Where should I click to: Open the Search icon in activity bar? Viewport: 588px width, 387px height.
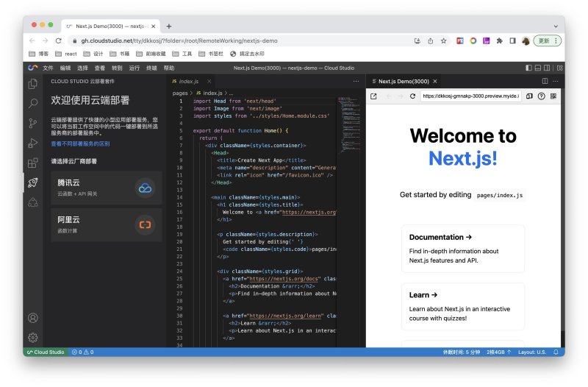coord(33,103)
